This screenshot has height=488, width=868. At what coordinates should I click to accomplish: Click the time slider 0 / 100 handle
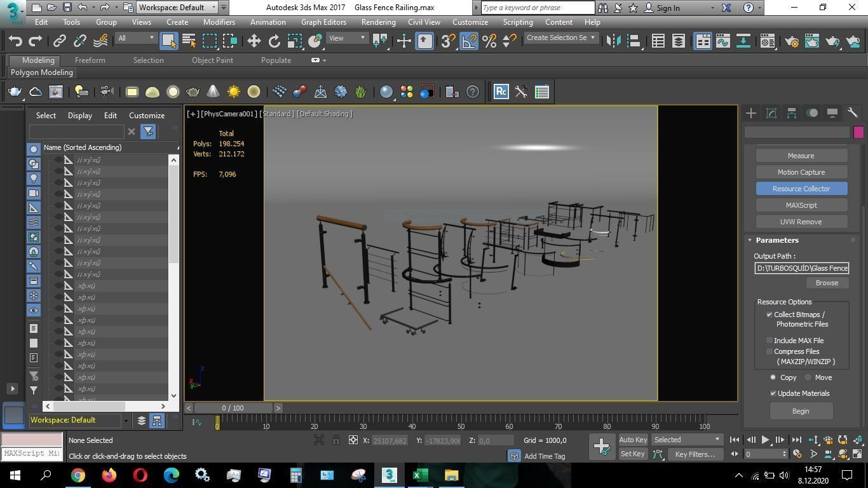(233, 408)
